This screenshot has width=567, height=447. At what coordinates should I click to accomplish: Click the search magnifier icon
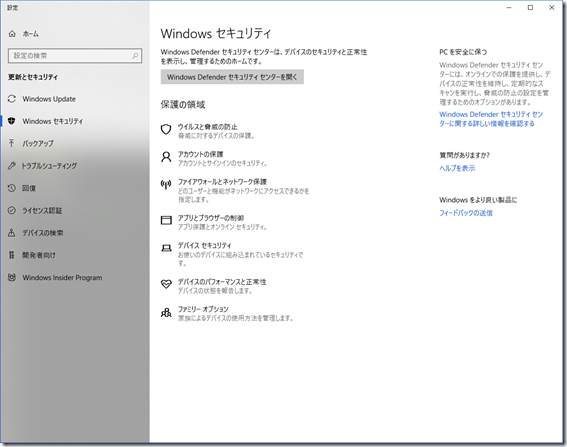tap(135, 56)
